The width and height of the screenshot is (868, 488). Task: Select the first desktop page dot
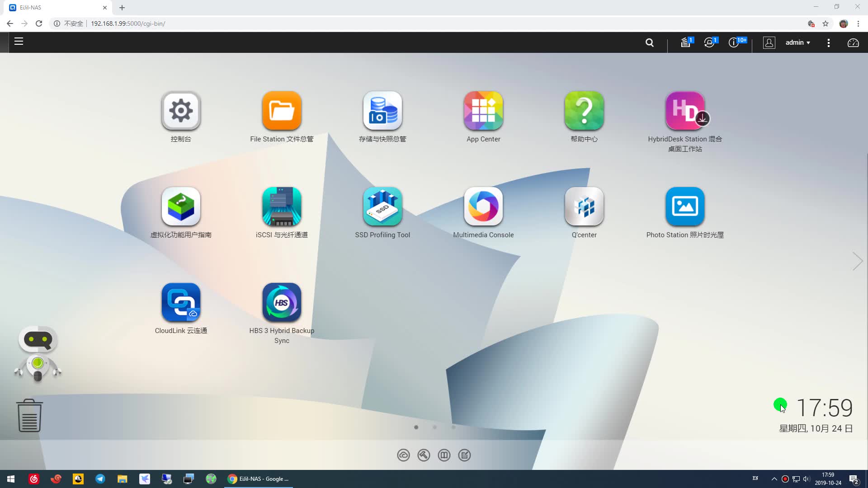[416, 427]
